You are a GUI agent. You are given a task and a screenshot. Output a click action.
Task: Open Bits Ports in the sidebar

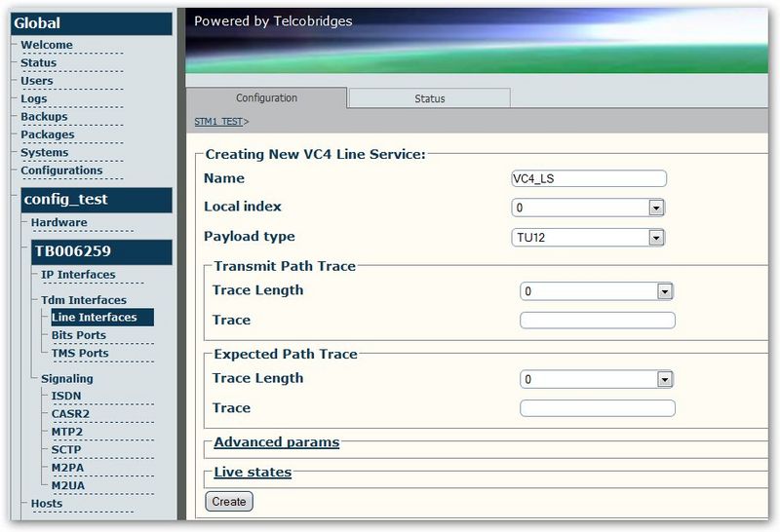pos(79,335)
